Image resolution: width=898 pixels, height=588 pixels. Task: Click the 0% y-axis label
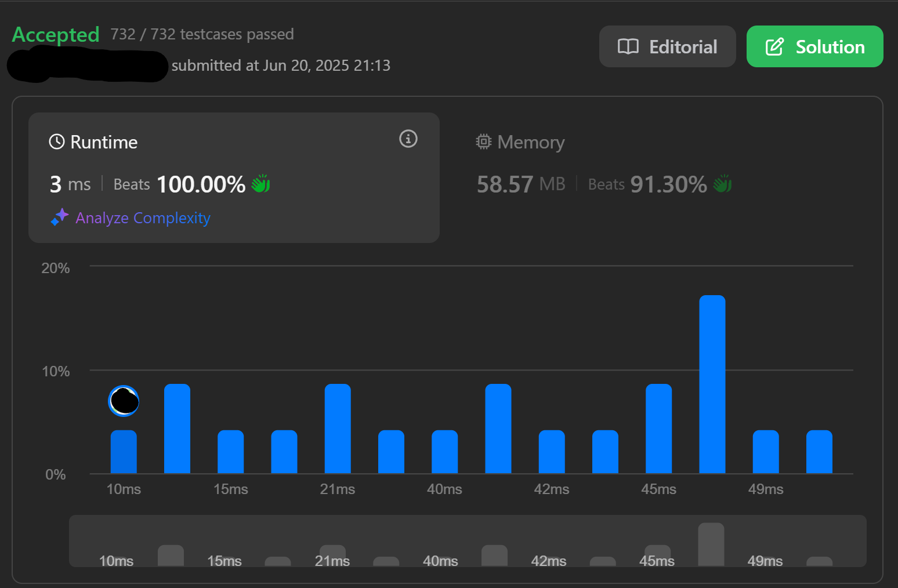pyautogui.click(x=56, y=474)
